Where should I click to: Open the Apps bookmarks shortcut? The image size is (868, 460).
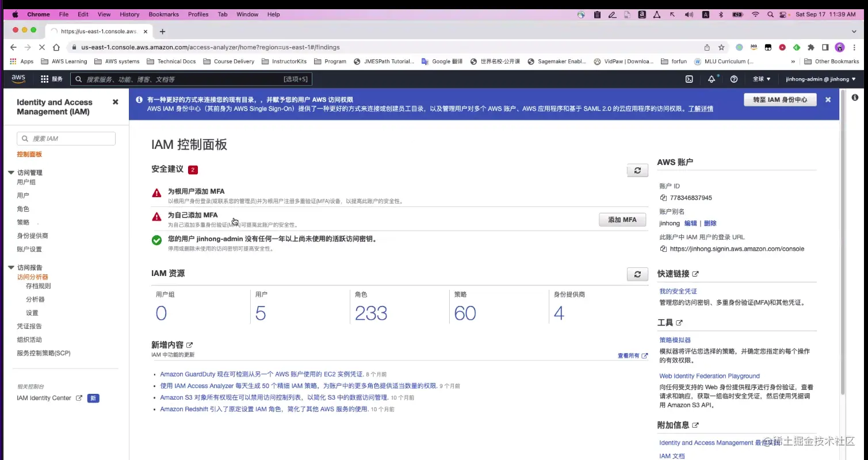click(x=22, y=62)
